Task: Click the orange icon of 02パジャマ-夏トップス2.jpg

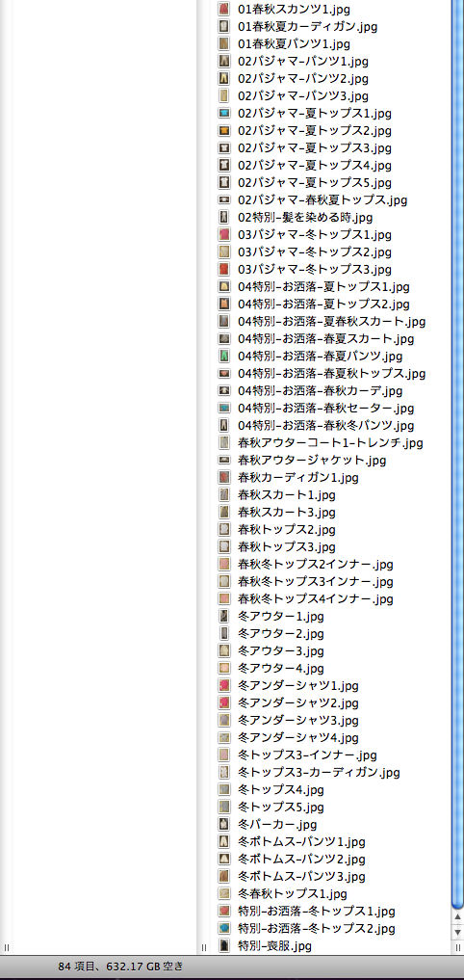Action: coord(224,131)
